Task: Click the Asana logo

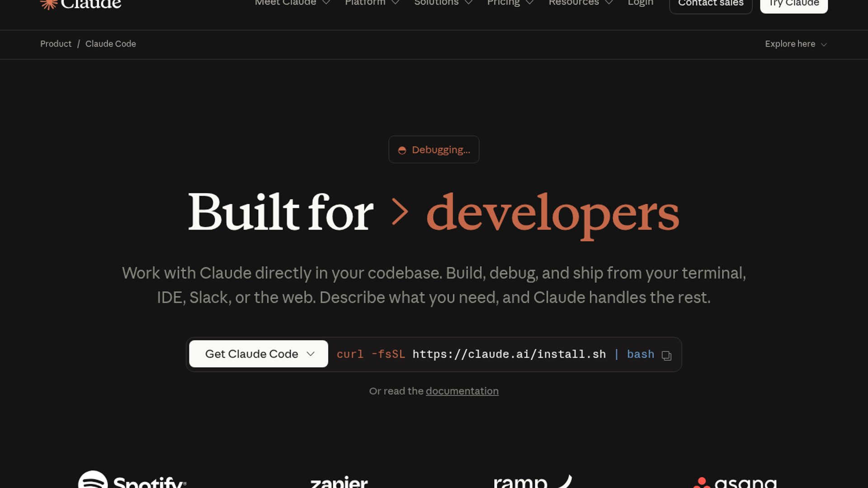Action: 735,483
